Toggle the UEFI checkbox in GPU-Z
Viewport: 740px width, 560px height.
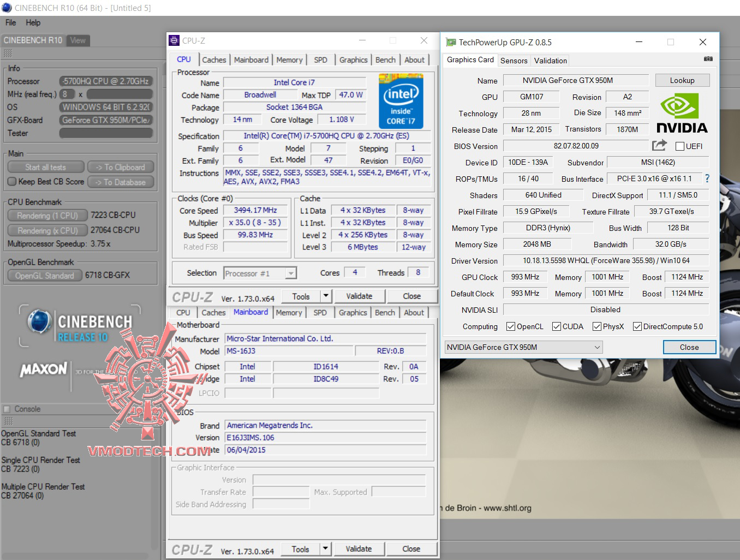click(680, 146)
